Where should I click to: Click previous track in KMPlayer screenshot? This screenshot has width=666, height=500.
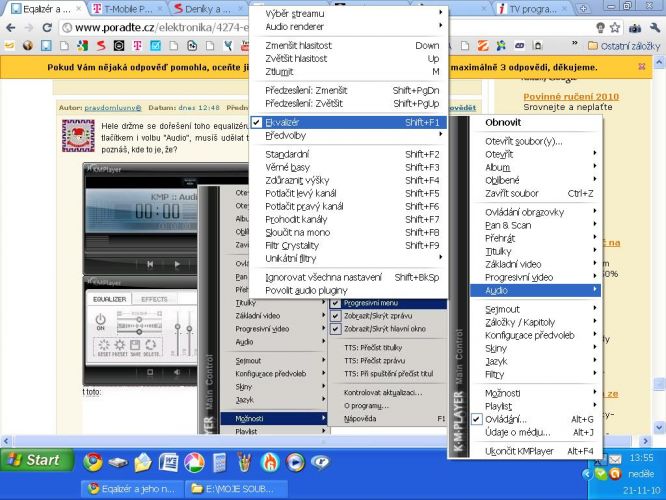150,264
